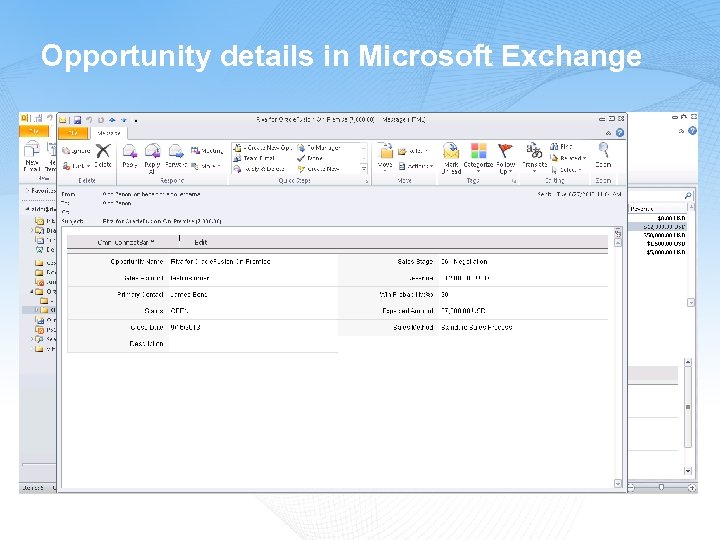This screenshot has height=540, width=720.
Task: Open the Categorize color dropdown
Action: coord(478,157)
